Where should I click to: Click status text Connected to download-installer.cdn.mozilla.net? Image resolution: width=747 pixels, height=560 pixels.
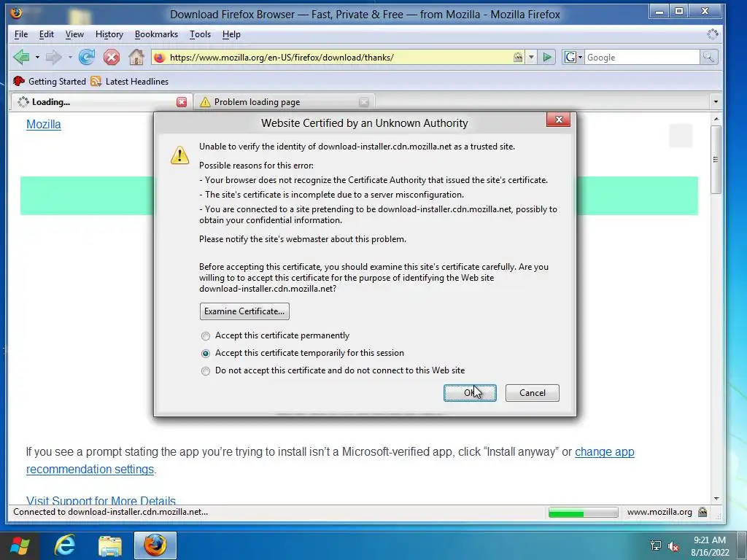[x=111, y=512]
